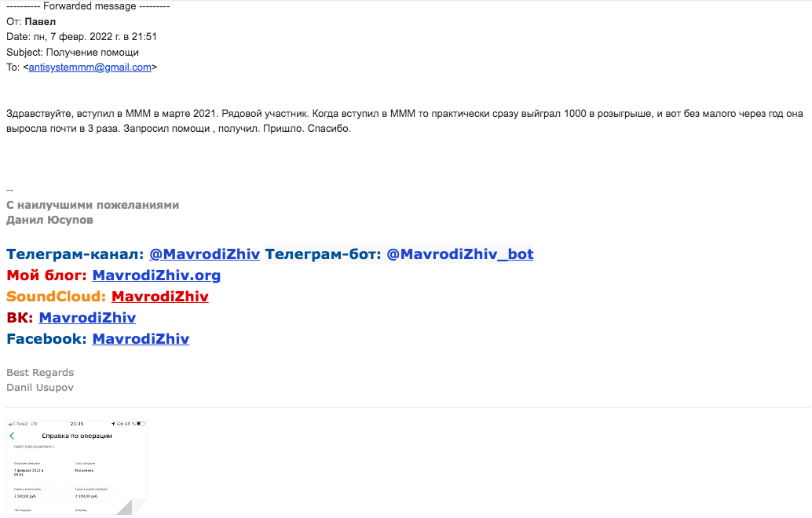Click the folded page corner of attachment
The image size is (812, 518).
click(x=131, y=506)
